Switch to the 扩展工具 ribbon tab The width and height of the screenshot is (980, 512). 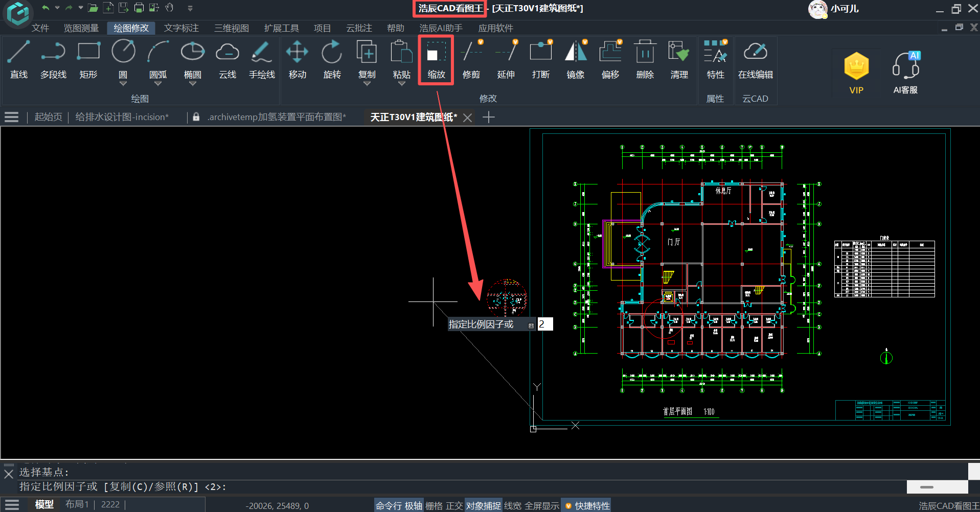tap(282, 28)
